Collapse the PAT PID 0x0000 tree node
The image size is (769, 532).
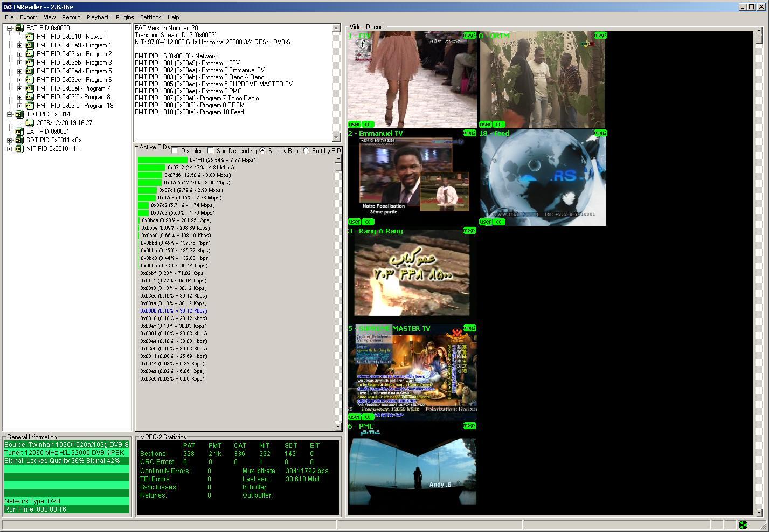click(x=10, y=28)
